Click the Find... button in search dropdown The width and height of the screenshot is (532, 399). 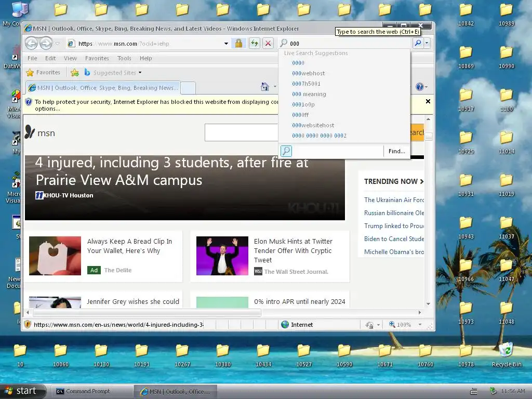(396, 151)
